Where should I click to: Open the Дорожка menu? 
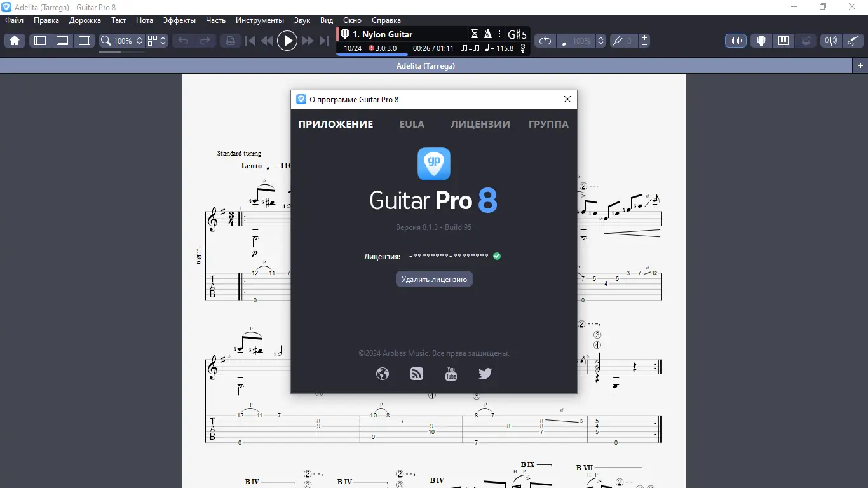[85, 20]
